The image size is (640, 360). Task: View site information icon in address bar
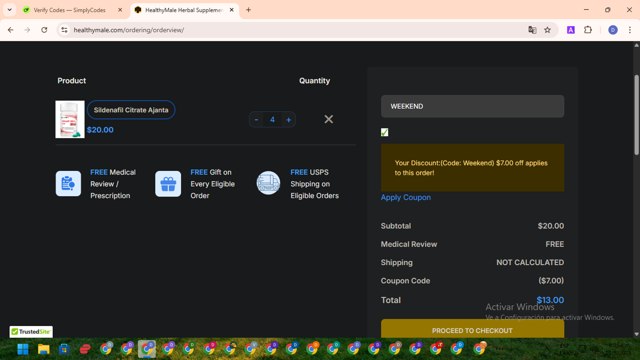tap(64, 30)
